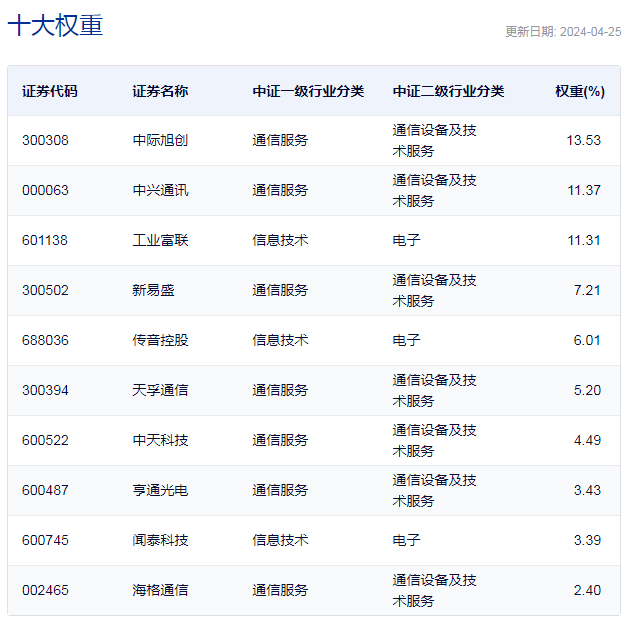Screen dimensions: 628x620
Task: Select the name 海格通信
Action: click(160, 591)
